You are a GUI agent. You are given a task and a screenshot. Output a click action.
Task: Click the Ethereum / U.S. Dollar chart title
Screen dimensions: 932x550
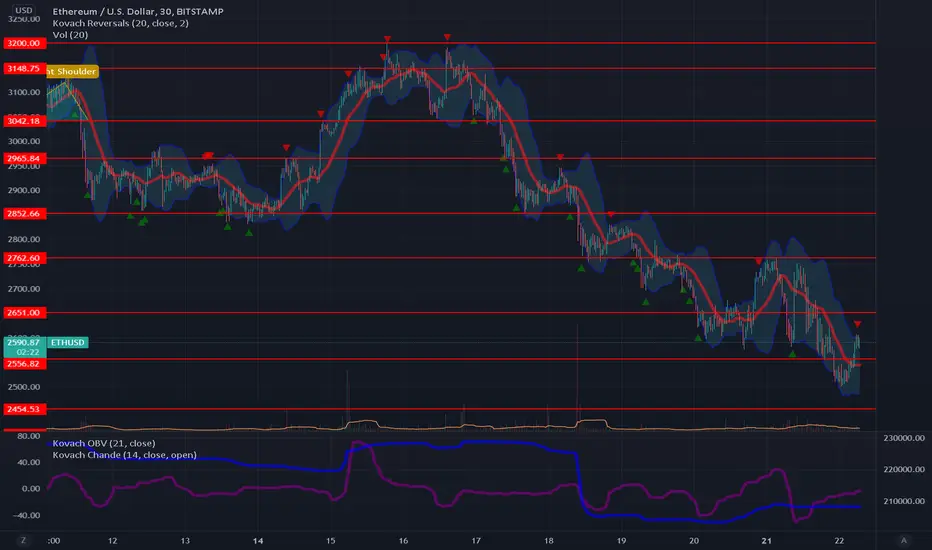point(138,11)
